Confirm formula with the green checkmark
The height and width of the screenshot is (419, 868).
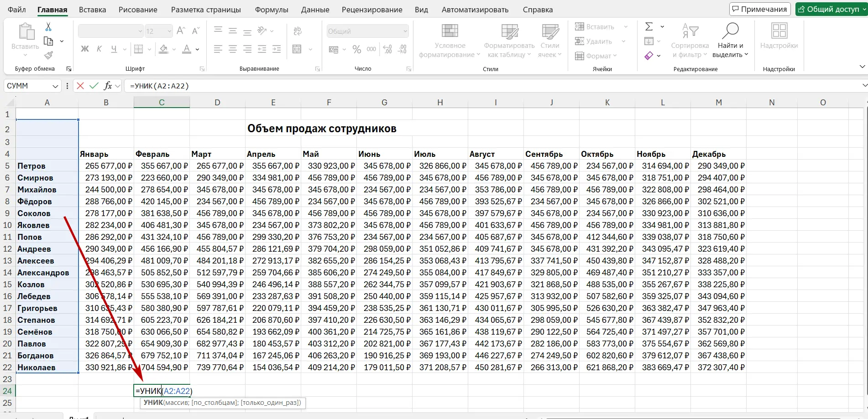point(94,85)
